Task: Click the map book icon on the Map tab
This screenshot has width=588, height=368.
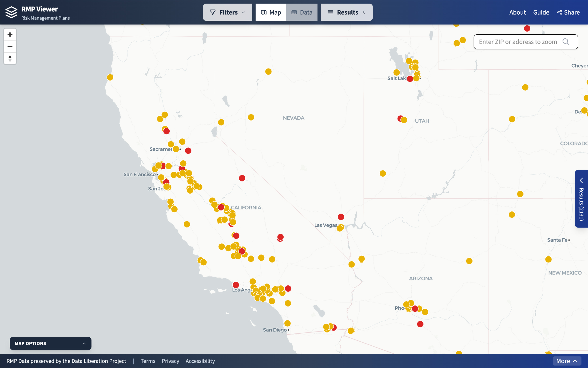Action: point(264,12)
